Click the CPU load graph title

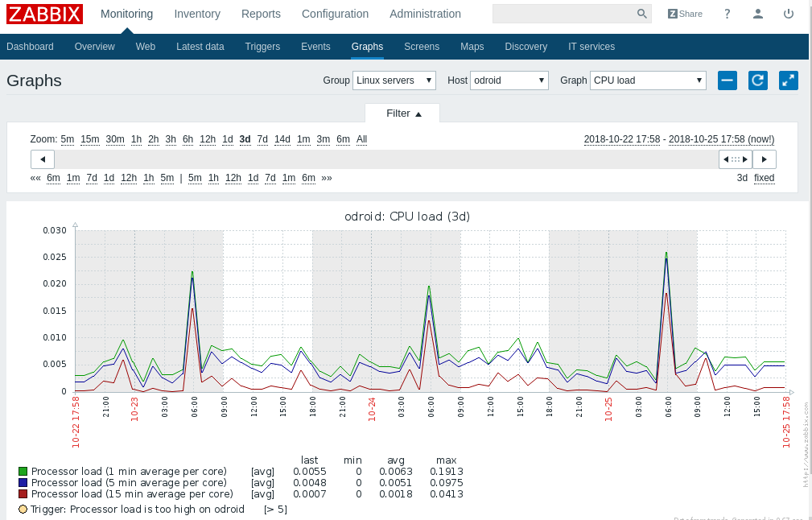point(407,217)
